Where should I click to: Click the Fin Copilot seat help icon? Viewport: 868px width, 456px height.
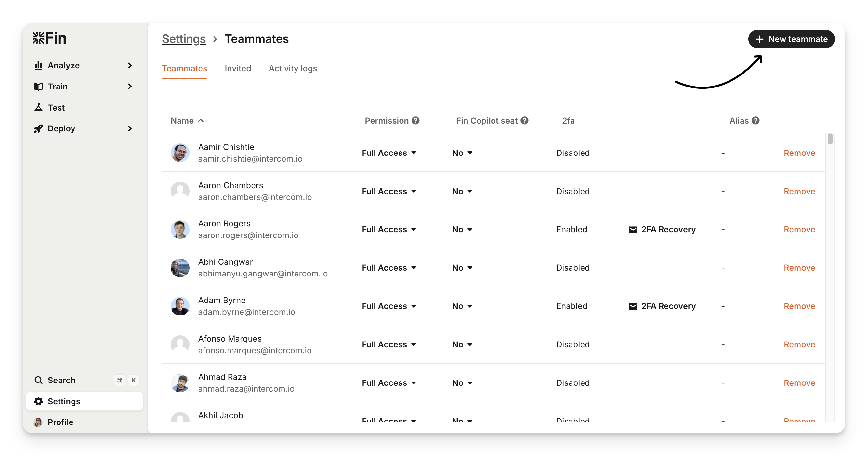525,121
